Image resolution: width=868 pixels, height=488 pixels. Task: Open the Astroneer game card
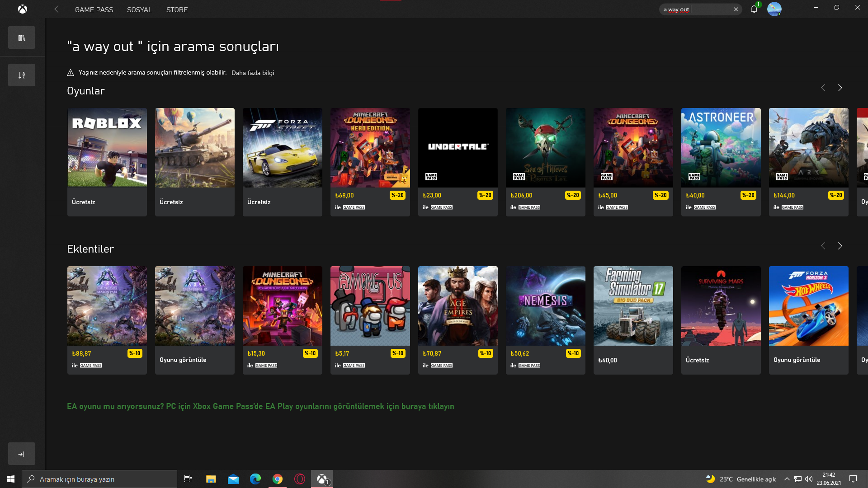coord(721,162)
